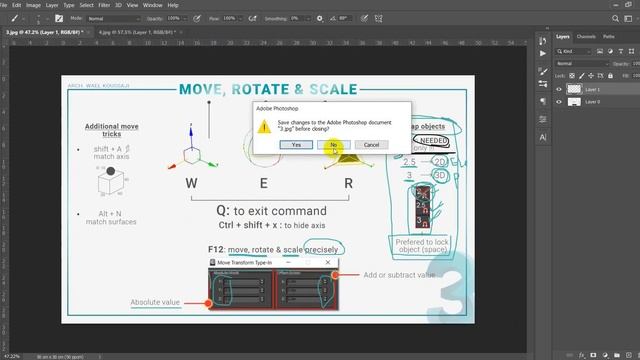Filter layers by shape layers icon
640x360 pixels.
pyautogui.click(x=631, y=51)
